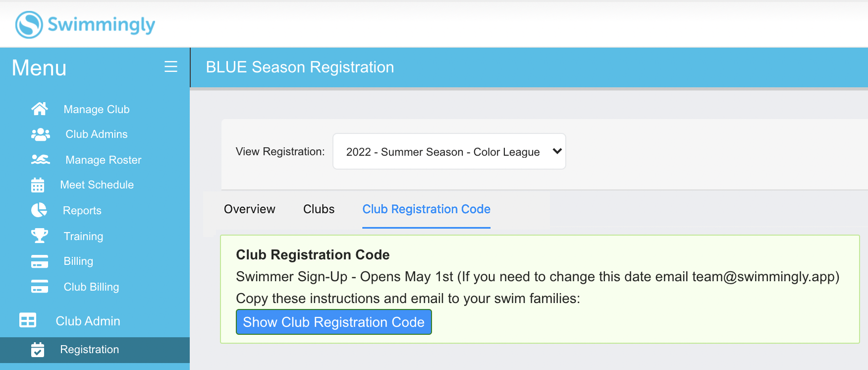Image resolution: width=868 pixels, height=370 pixels.
Task: Click the Billing card icon
Action: coord(40,261)
